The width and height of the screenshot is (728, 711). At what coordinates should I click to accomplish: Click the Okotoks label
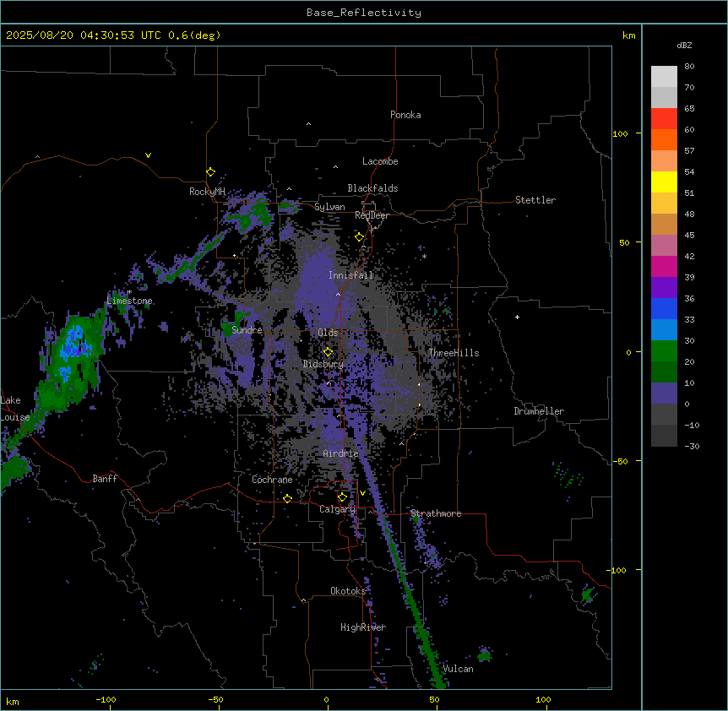pyautogui.click(x=348, y=591)
